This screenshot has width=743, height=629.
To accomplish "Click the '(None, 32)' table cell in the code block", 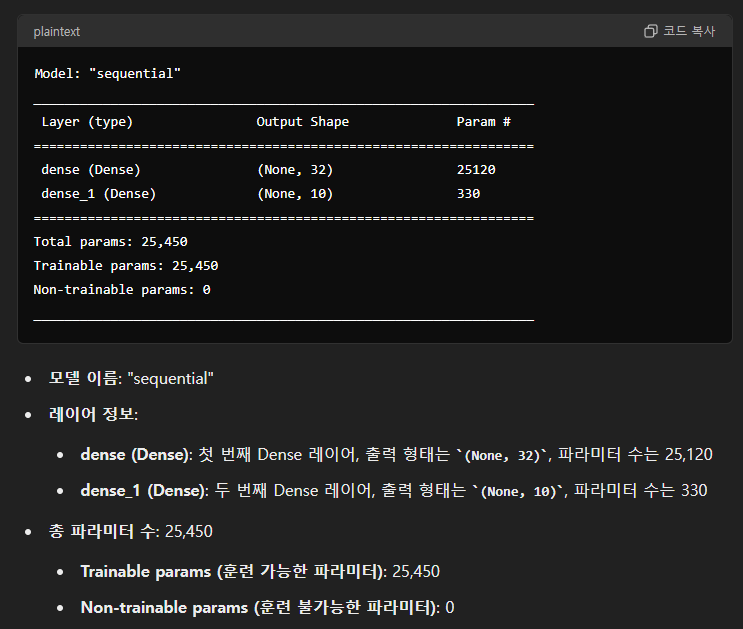I will click(x=295, y=170).
